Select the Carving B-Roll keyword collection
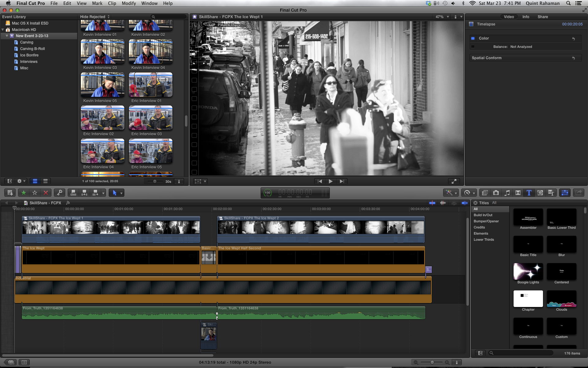Image resolution: width=588 pixels, height=368 pixels. coord(32,49)
